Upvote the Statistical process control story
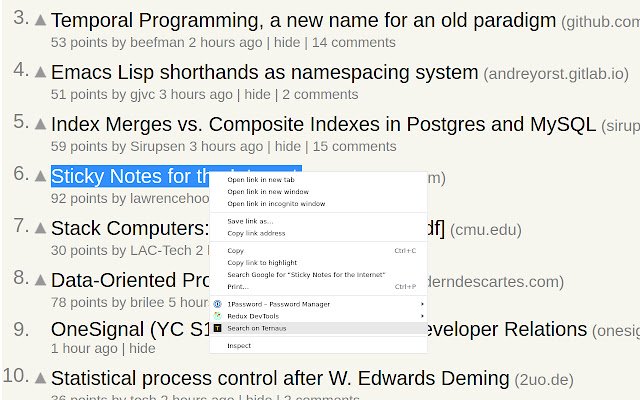 (x=40, y=378)
